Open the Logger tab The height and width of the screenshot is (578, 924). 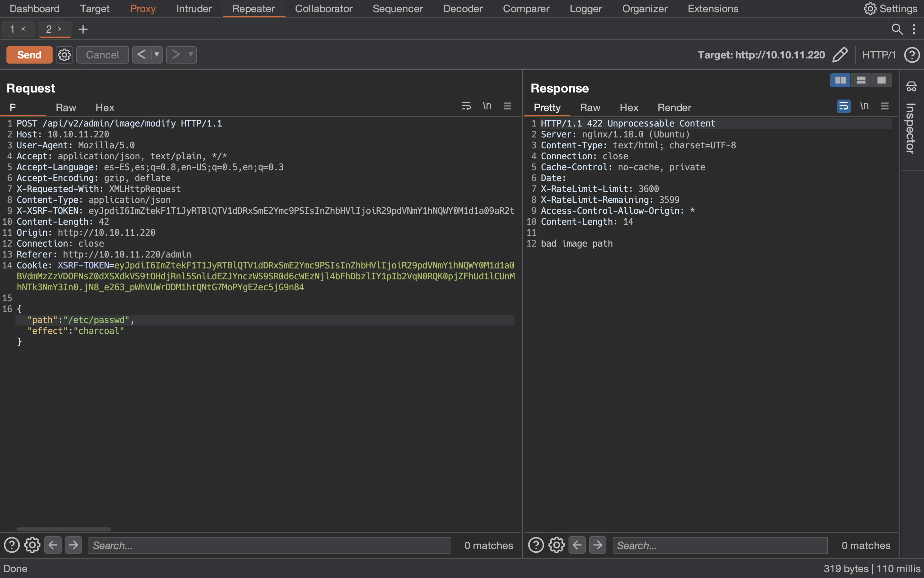pos(586,8)
